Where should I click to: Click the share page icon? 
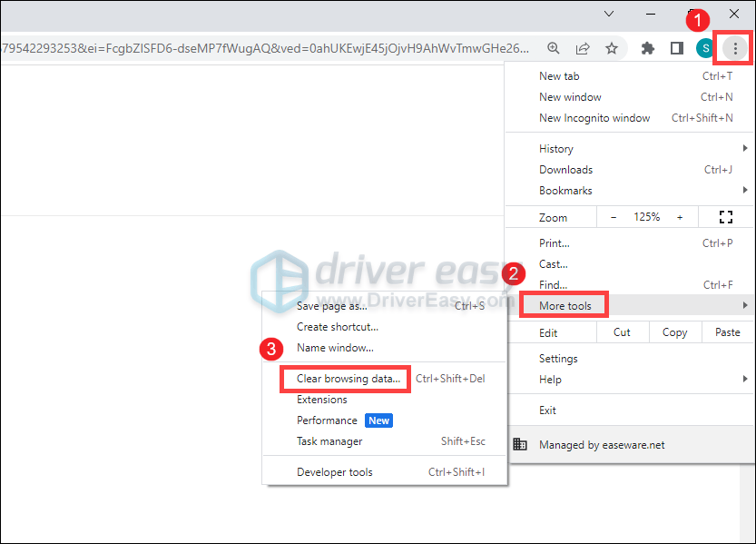[x=583, y=48]
